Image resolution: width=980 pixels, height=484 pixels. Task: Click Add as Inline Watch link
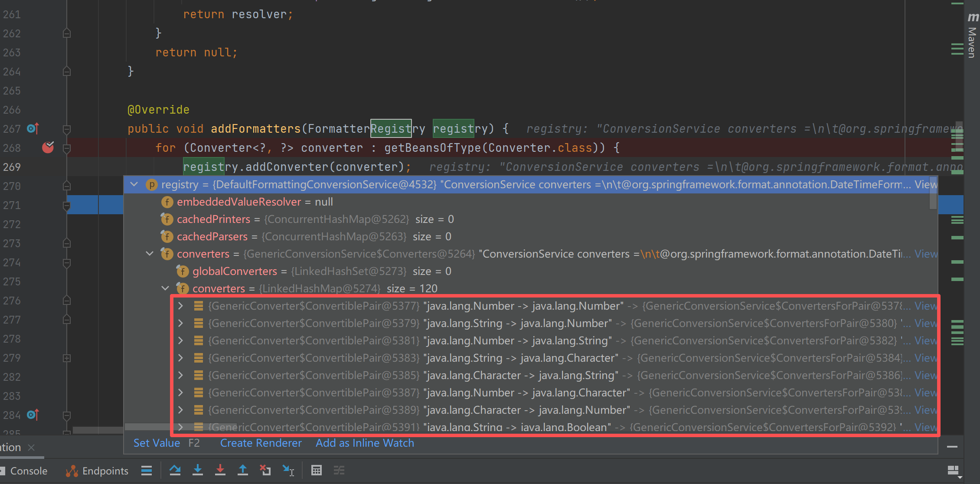(365, 443)
